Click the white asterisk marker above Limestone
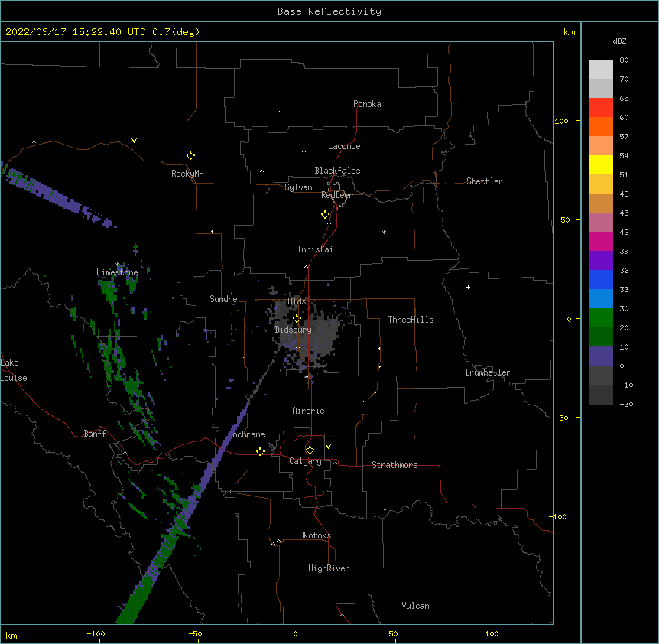The width and height of the screenshot is (659, 644). (x=118, y=265)
